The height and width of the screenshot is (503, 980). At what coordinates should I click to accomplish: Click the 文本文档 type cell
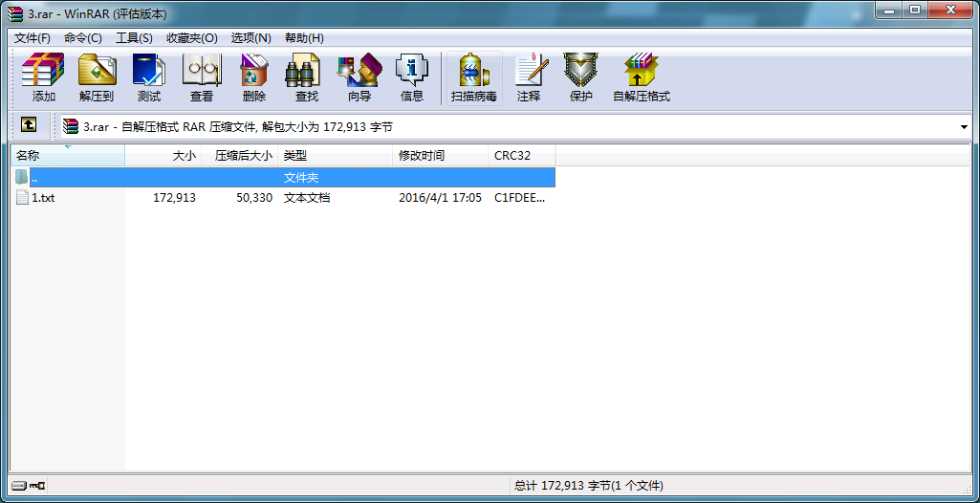307,198
